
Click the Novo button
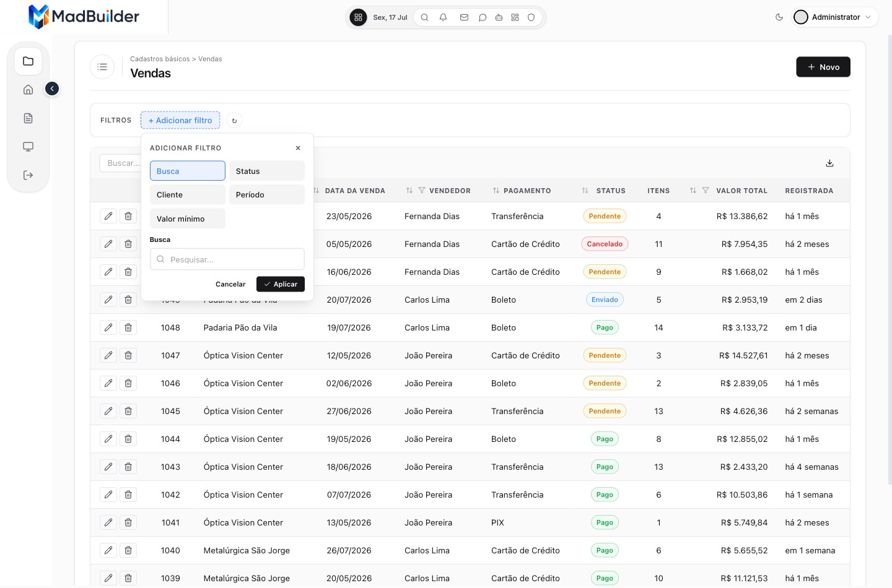click(x=823, y=67)
